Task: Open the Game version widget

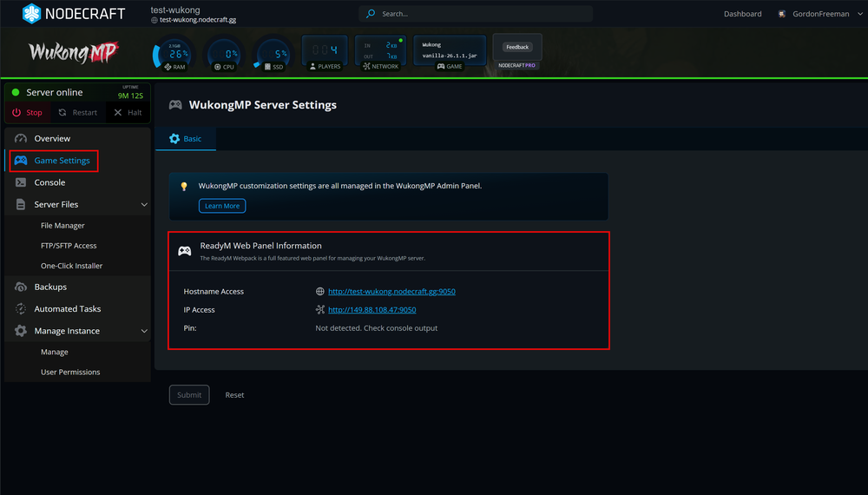Action: (450, 53)
